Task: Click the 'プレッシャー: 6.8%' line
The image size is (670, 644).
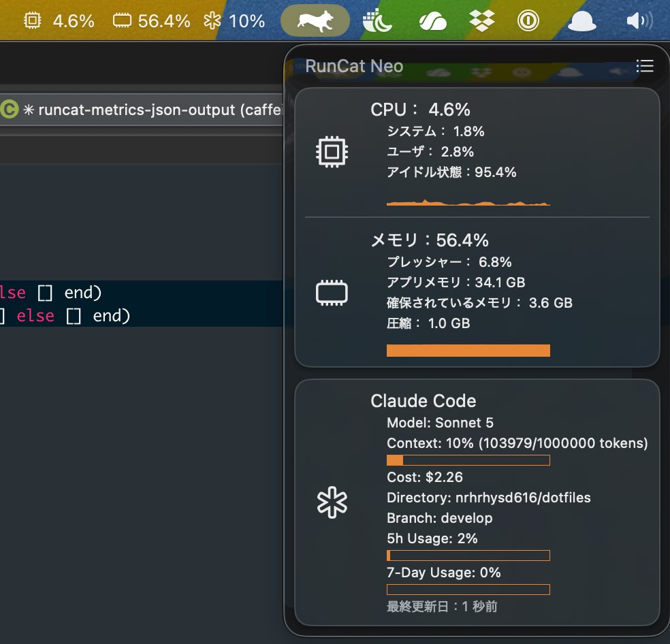Action: [449, 262]
